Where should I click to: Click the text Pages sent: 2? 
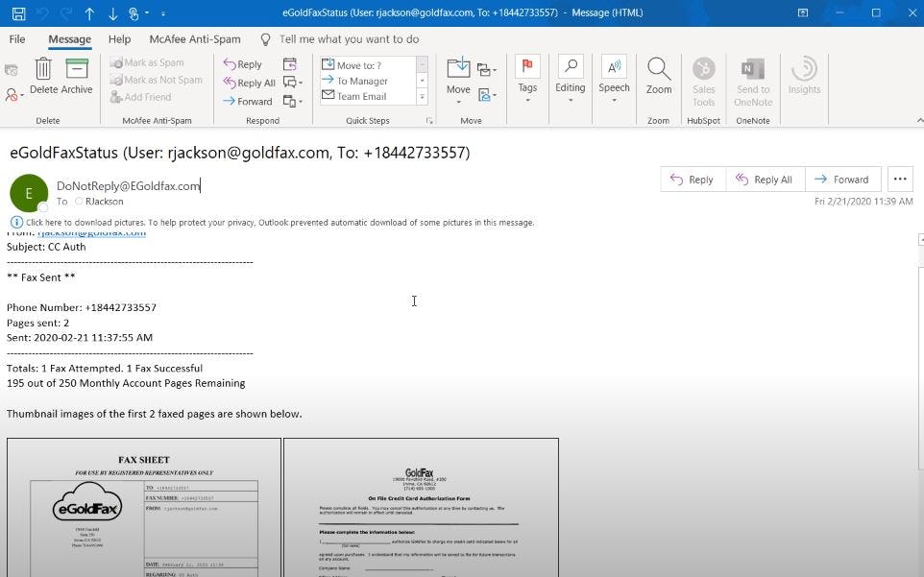(37, 323)
